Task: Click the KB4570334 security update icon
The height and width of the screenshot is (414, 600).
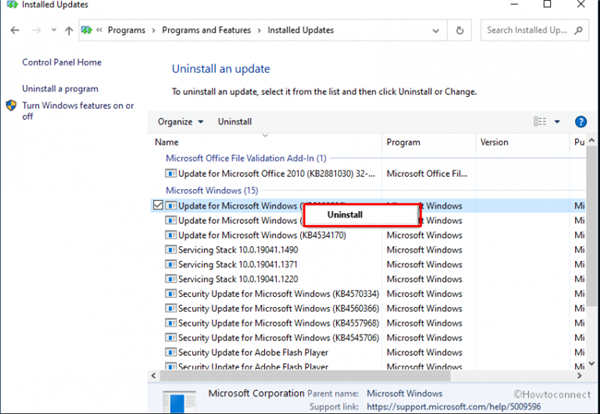Action: (x=171, y=294)
